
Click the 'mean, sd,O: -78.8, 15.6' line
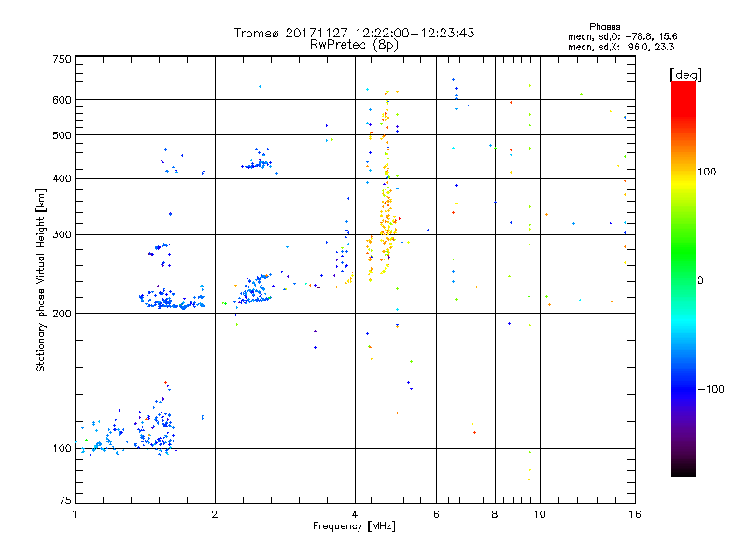click(x=622, y=36)
